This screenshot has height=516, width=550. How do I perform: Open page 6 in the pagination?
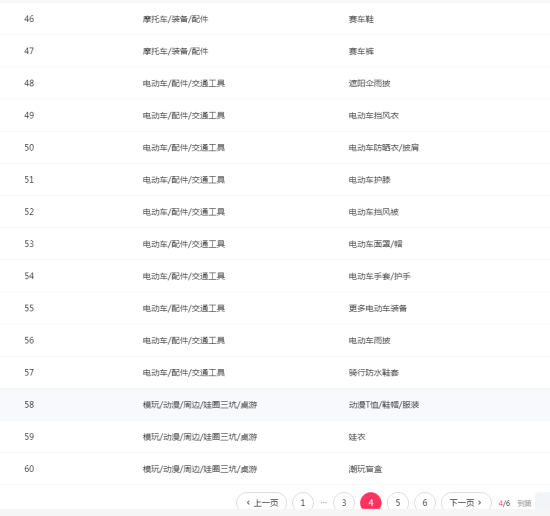tap(425, 503)
